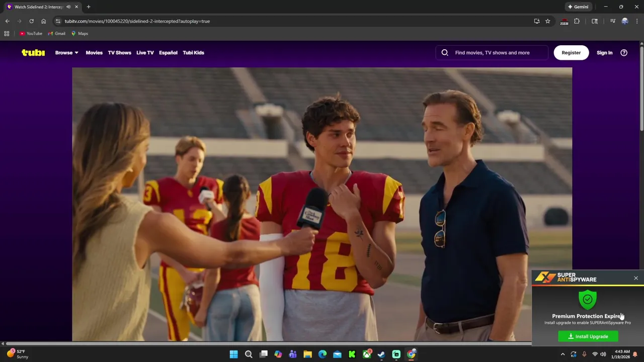Open the Movies section
The width and height of the screenshot is (644, 362).
tap(94, 52)
